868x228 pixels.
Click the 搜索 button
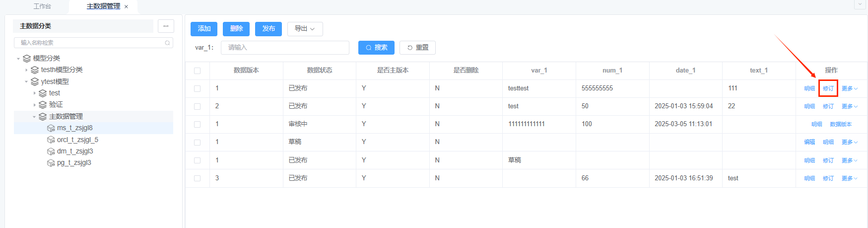[x=376, y=48]
